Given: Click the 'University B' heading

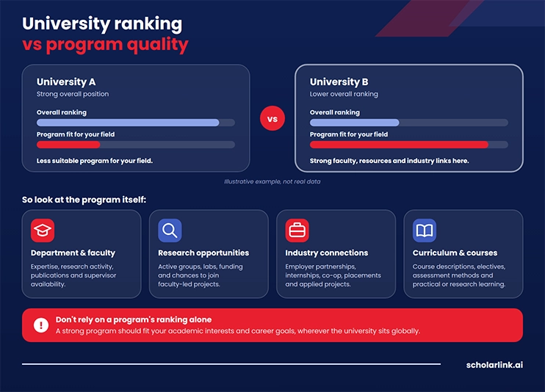Looking at the screenshot, I should (x=339, y=81).
